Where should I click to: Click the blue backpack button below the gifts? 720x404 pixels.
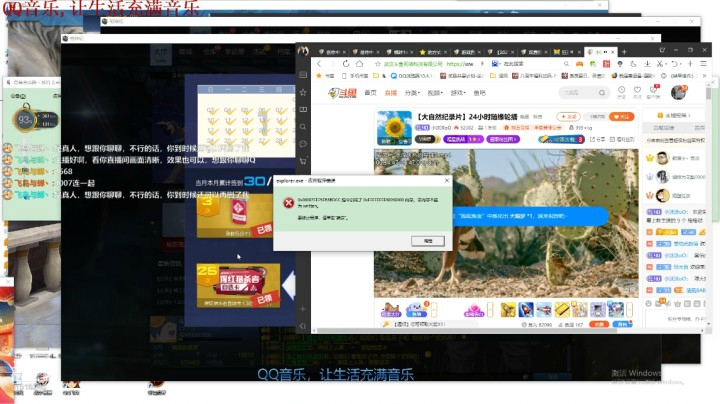[x=622, y=324]
